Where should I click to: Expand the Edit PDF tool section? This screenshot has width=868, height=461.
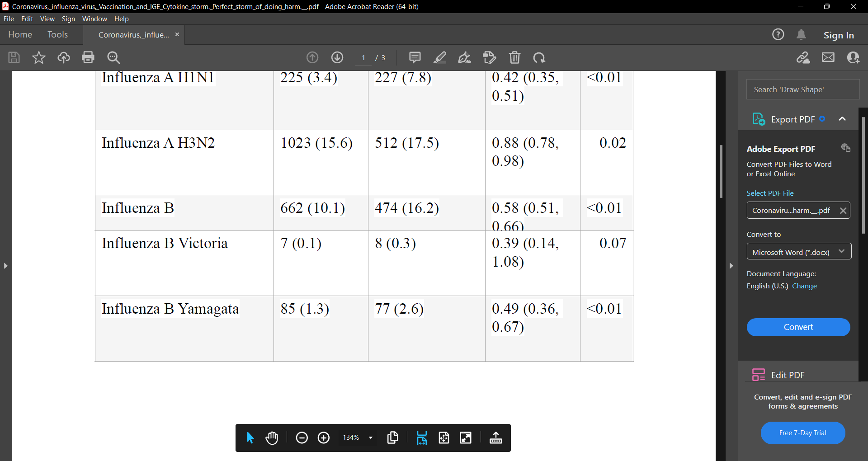coord(788,375)
